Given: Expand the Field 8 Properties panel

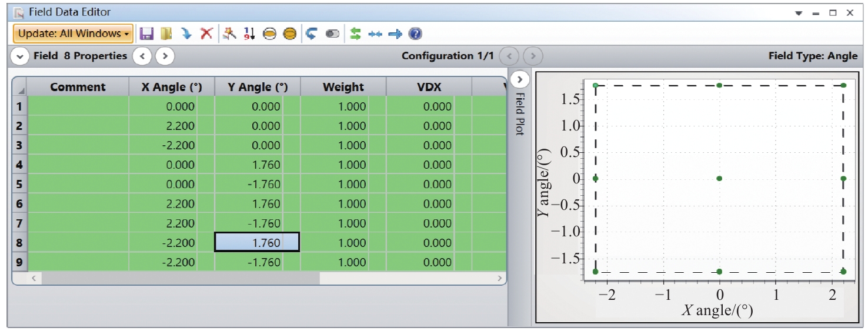Looking at the screenshot, I should click(x=21, y=56).
